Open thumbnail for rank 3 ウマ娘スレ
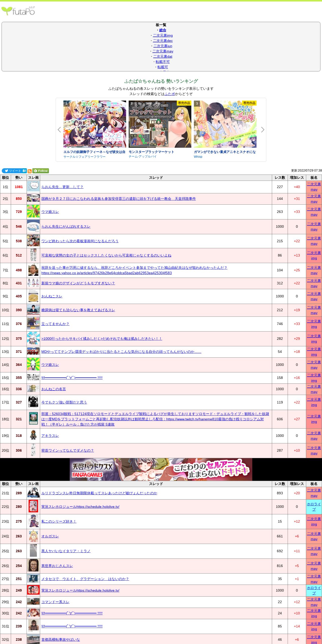The height and width of the screenshot is (644, 322). tap(33, 211)
